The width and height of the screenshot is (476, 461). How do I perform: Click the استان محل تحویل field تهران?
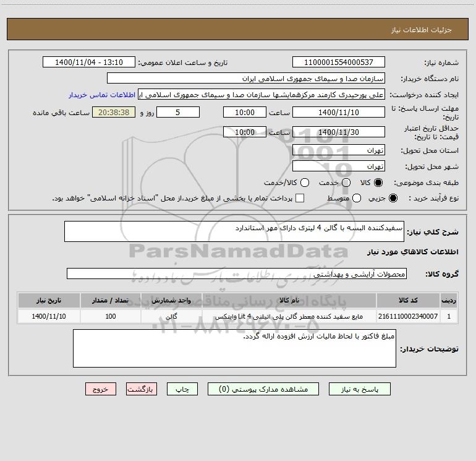pos(339,150)
